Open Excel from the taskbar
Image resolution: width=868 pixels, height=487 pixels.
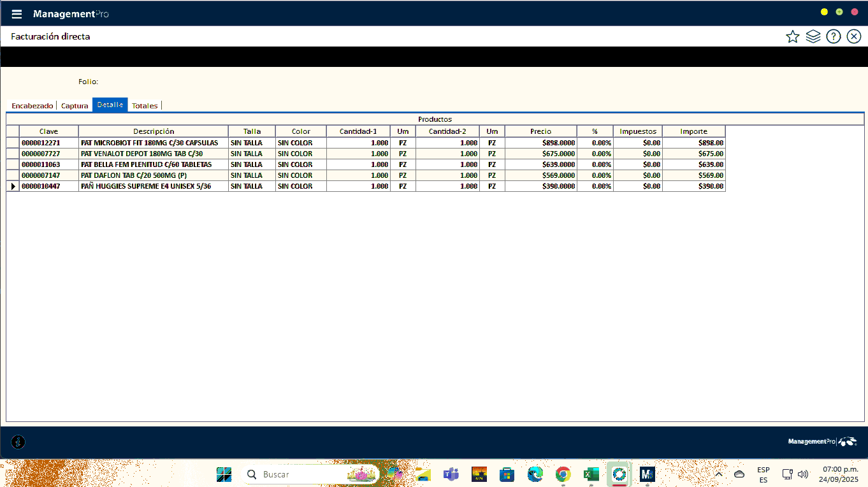click(x=591, y=474)
